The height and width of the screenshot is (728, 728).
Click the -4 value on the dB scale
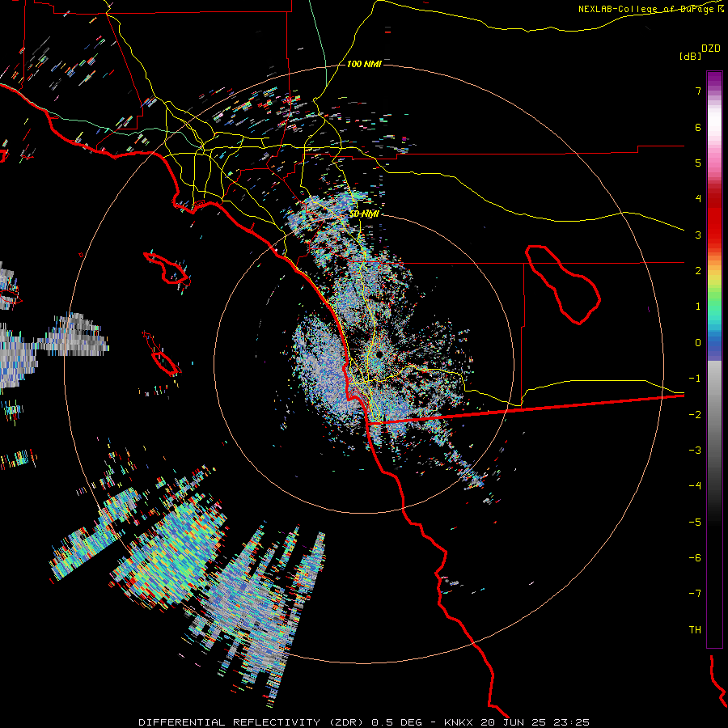(695, 486)
